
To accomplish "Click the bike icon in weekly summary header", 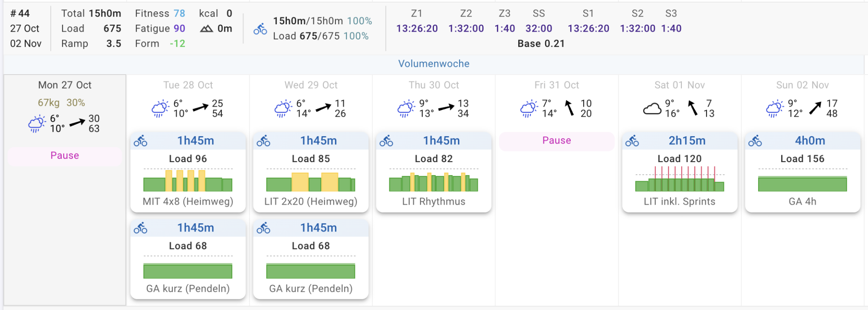I will click(260, 29).
